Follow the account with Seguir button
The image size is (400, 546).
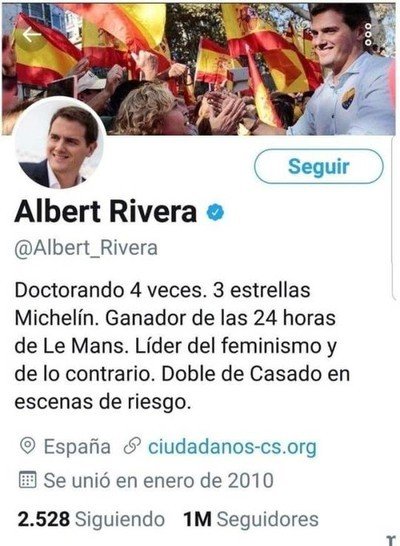(319, 166)
